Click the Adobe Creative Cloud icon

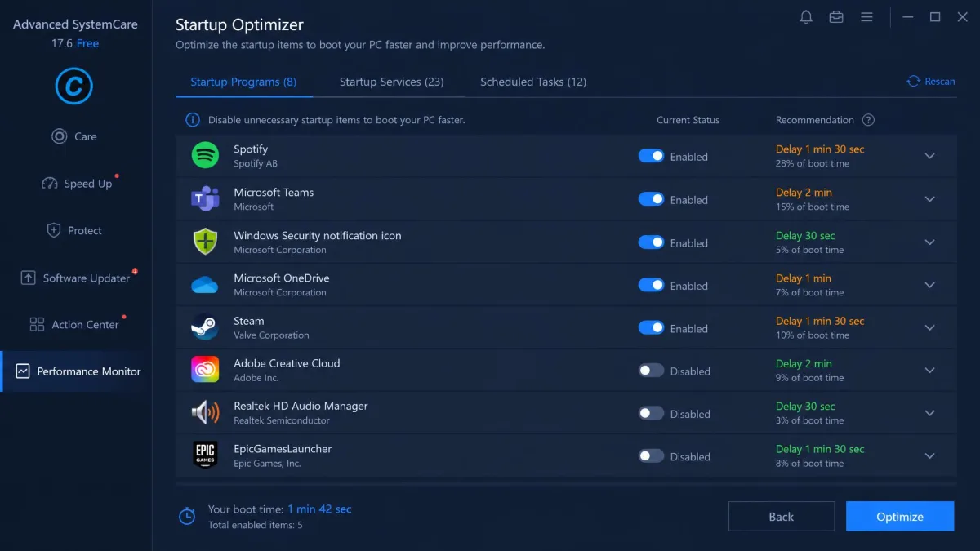coord(205,370)
